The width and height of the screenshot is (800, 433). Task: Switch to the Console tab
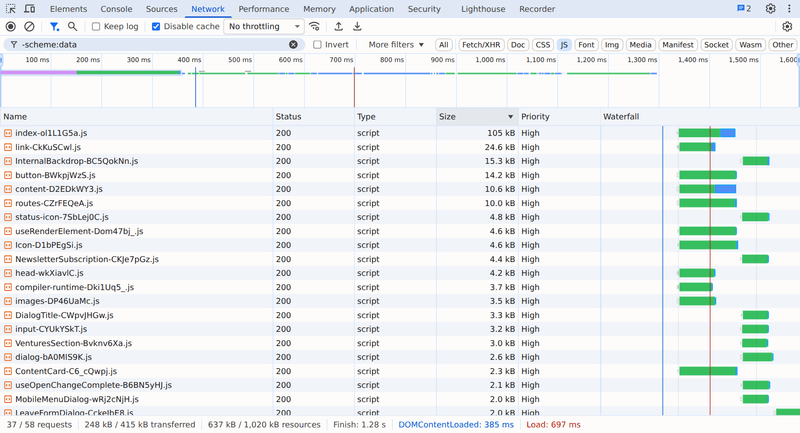pos(116,9)
